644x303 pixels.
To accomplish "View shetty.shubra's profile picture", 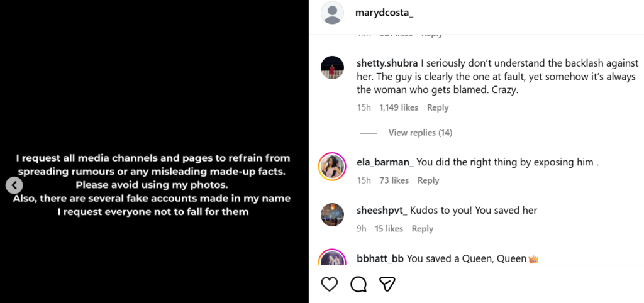I will [332, 67].
